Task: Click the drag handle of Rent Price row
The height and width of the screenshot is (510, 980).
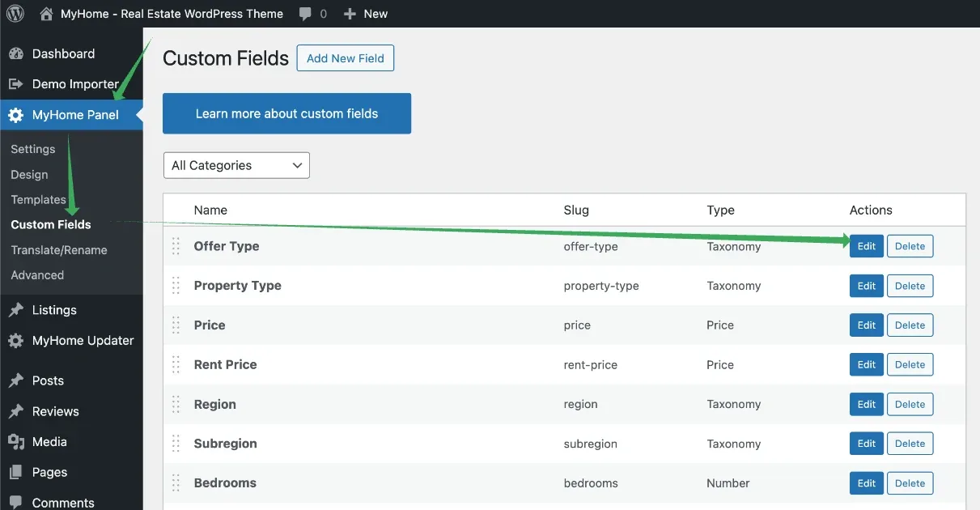Action: click(x=176, y=364)
